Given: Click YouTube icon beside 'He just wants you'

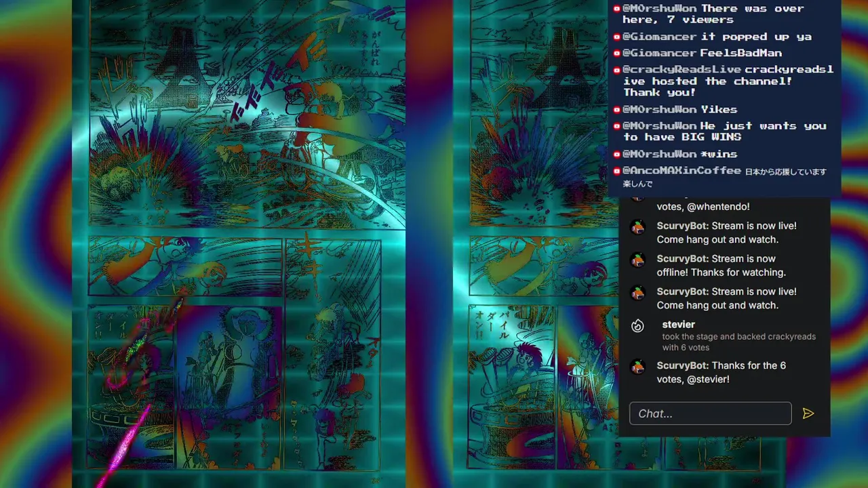Looking at the screenshot, I should pyautogui.click(x=616, y=126).
